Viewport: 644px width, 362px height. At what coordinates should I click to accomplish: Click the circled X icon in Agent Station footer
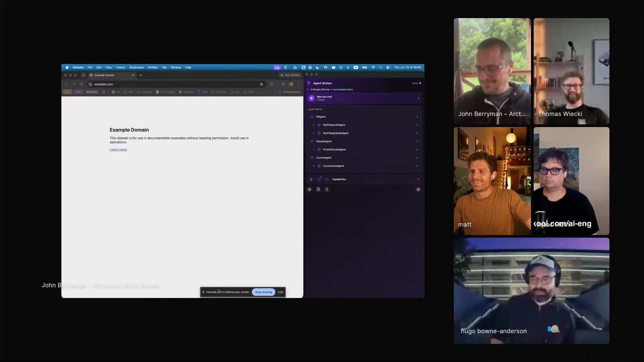tap(418, 189)
